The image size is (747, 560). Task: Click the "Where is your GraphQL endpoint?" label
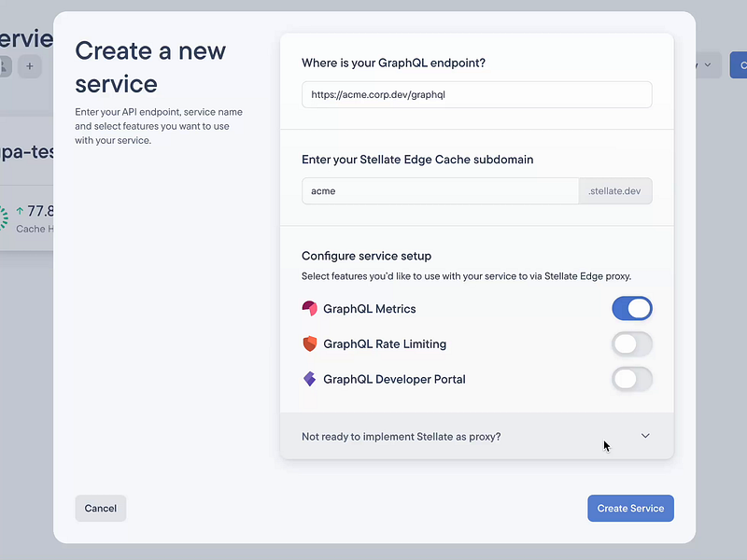tap(393, 63)
